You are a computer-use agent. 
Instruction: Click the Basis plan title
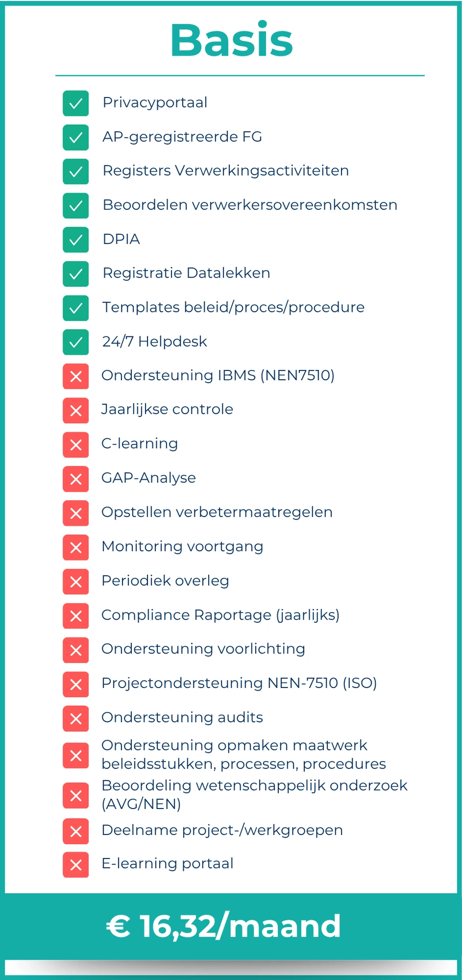pyautogui.click(x=231, y=40)
